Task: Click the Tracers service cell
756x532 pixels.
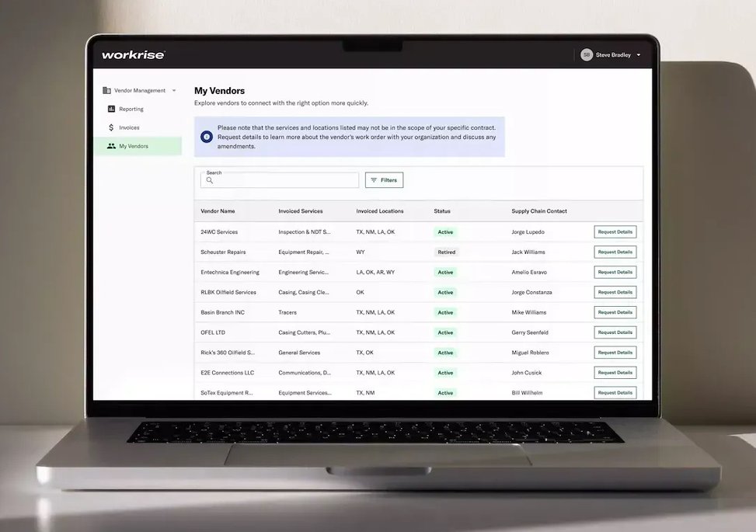Action: pyautogui.click(x=287, y=312)
